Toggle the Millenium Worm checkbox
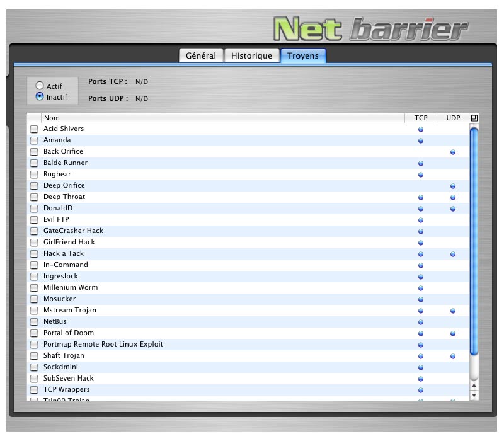The image size is (504, 441). point(34,288)
